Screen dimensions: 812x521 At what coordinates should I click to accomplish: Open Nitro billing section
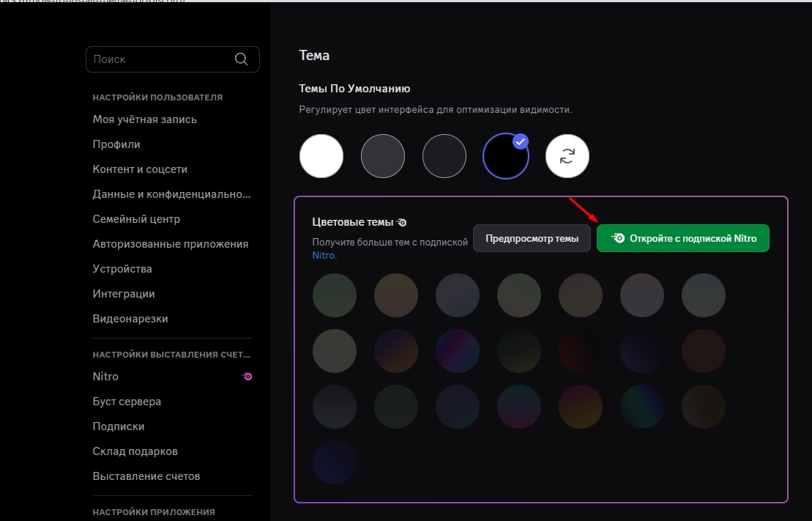[x=105, y=377]
